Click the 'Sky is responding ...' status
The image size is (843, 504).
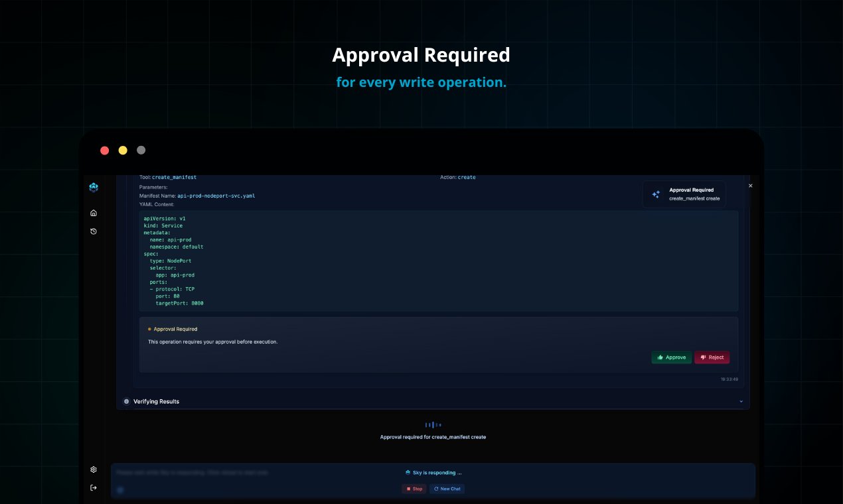(433, 473)
